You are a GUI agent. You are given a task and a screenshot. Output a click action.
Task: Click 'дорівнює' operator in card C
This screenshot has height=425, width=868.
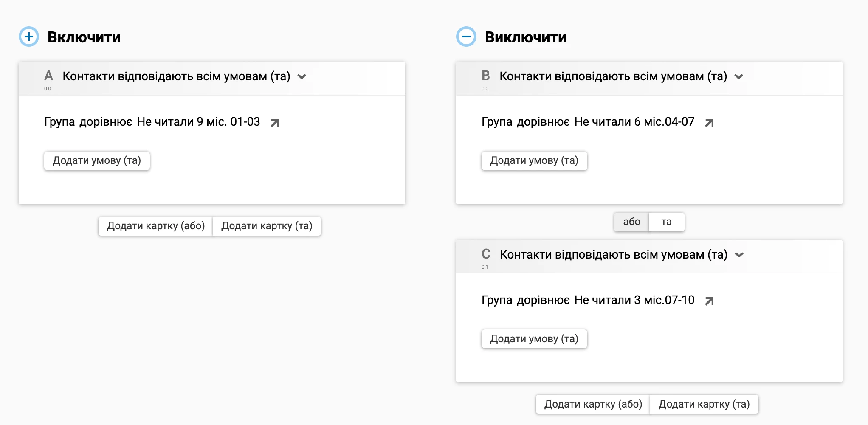point(543,300)
